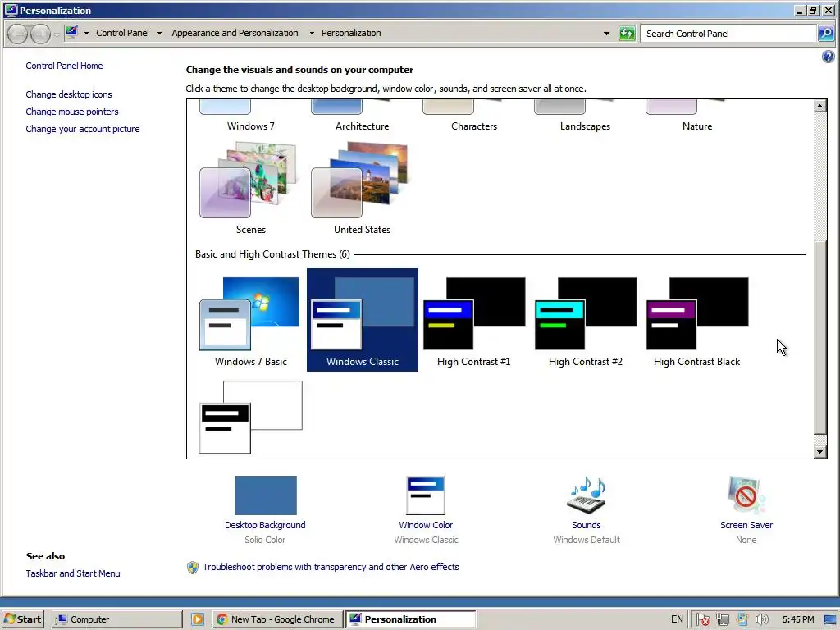Image resolution: width=840 pixels, height=630 pixels.
Task: Expand the root breadcrumb arrow before Control Panel
Action: (86, 33)
